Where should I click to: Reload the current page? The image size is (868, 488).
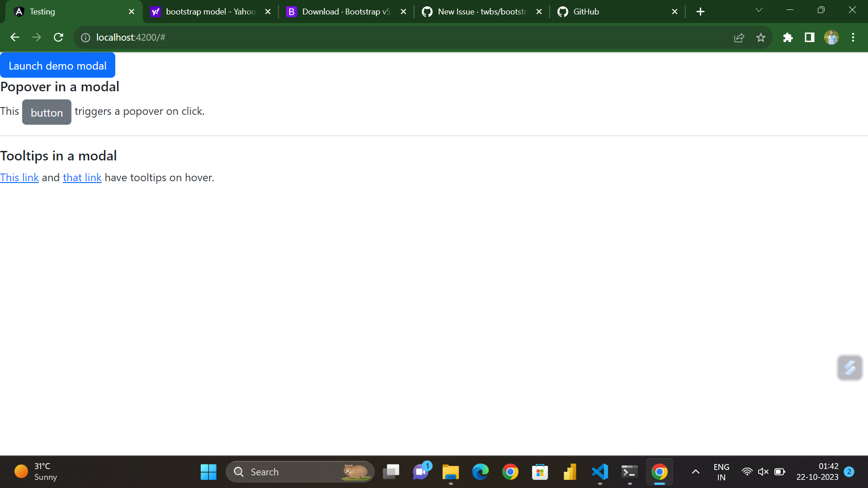(58, 37)
